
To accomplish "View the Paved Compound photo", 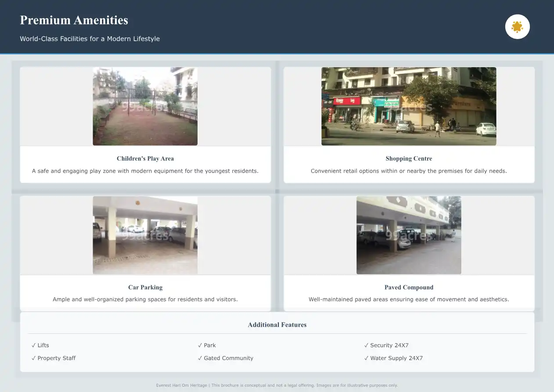I will click(408, 235).
